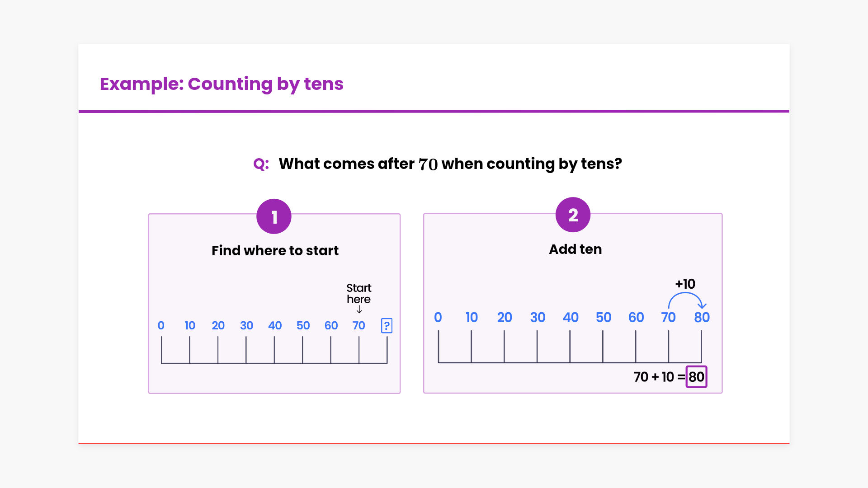Screen dimensions: 868x488
Task: Click the Add ten heading
Action: (575, 249)
